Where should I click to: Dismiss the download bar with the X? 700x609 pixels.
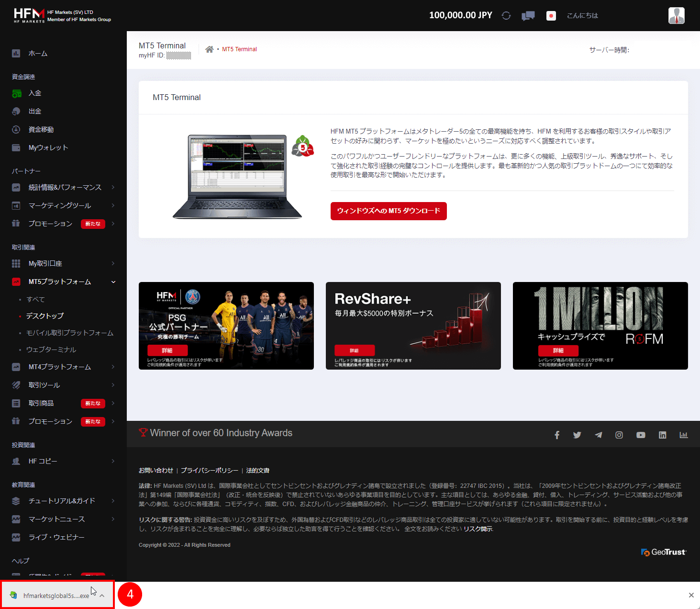click(x=690, y=595)
